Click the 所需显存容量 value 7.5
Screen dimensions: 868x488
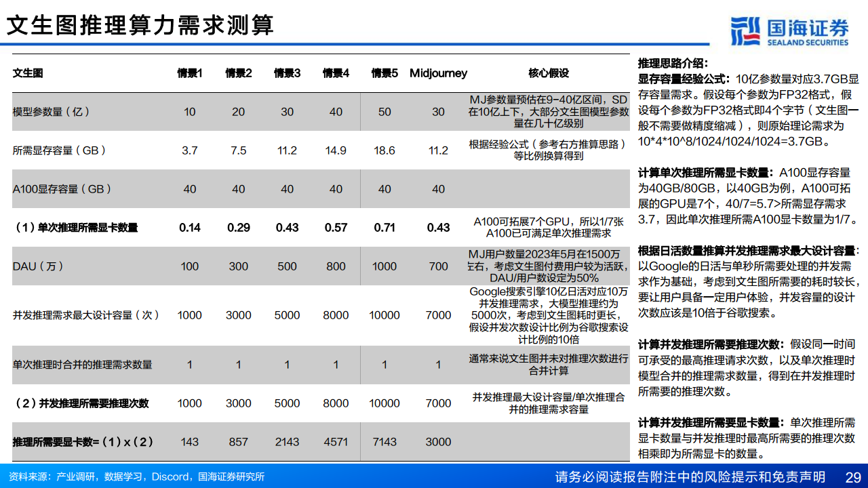[239, 150]
